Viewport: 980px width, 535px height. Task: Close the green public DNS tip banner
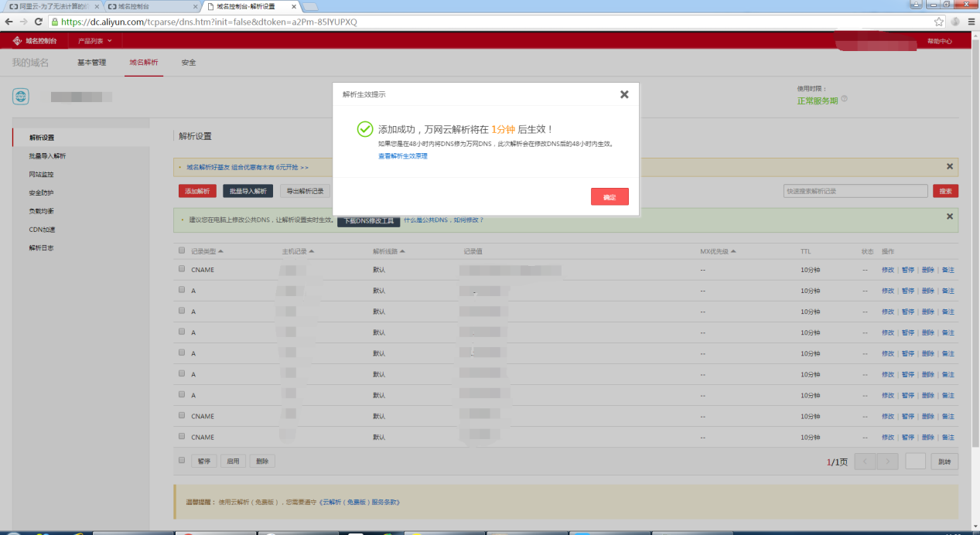pyautogui.click(x=949, y=216)
